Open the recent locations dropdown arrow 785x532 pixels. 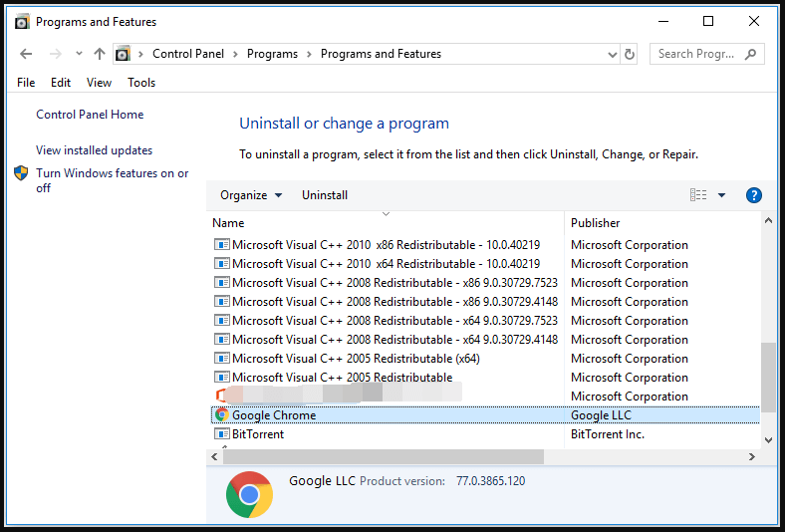pos(78,54)
